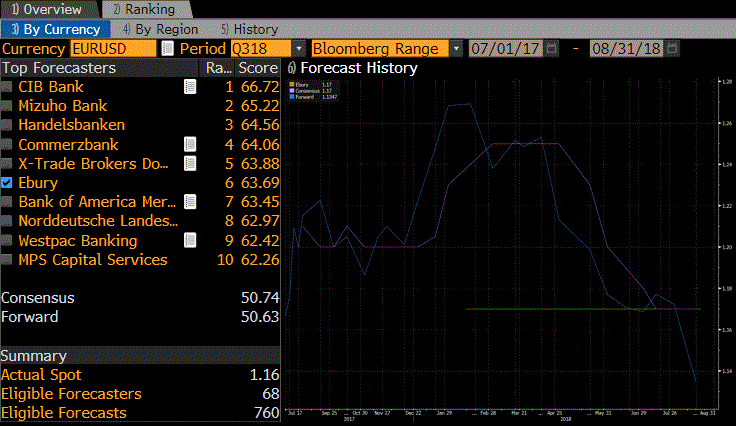
Task: Tick the Handelsbanken checkbox
Action: point(7,125)
